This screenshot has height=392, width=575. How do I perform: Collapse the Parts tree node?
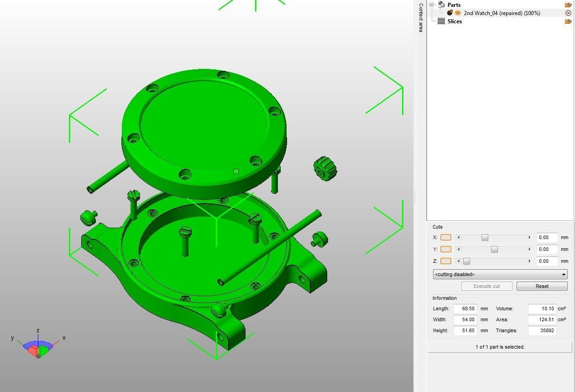click(432, 5)
